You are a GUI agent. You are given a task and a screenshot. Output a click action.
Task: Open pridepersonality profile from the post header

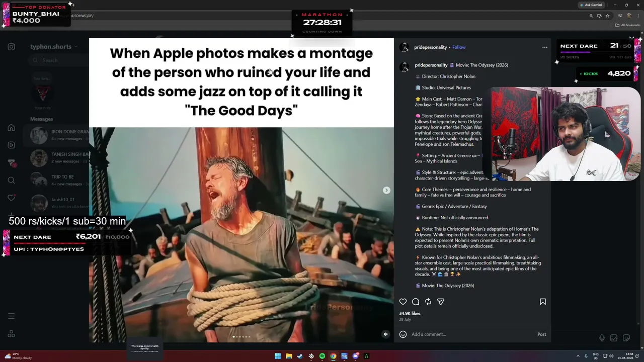[x=430, y=47]
